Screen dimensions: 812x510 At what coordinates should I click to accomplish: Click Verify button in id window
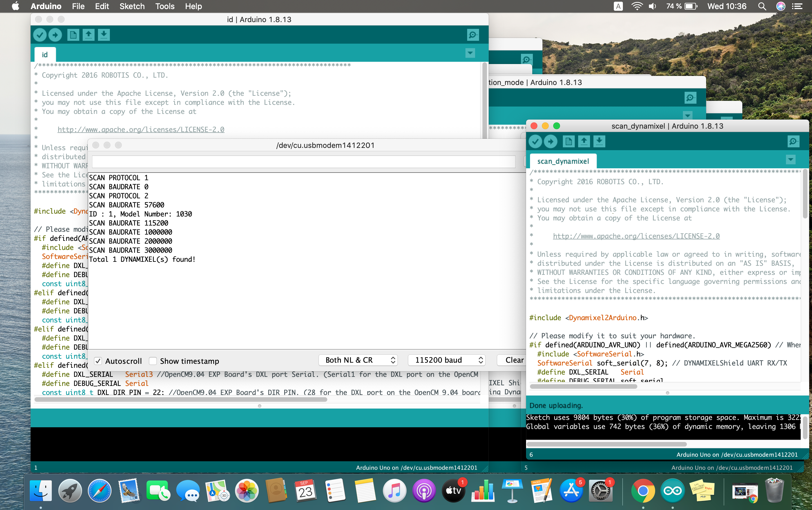(x=40, y=35)
